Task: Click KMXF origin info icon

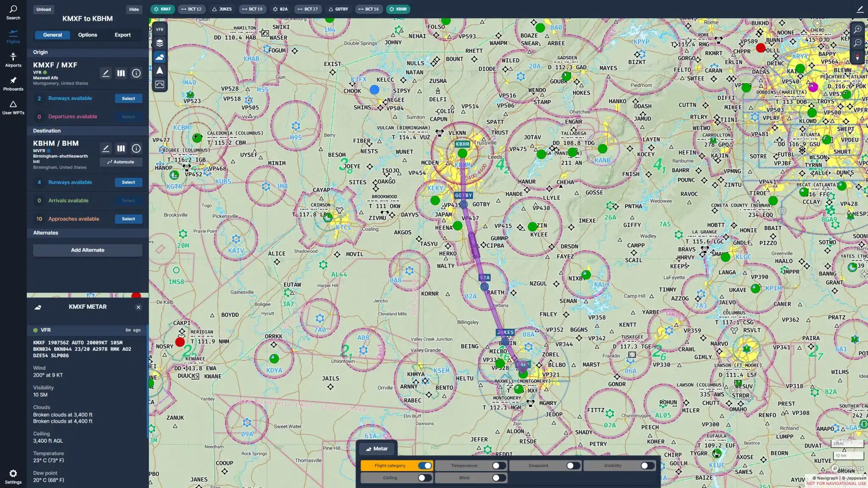Action: [136, 73]
